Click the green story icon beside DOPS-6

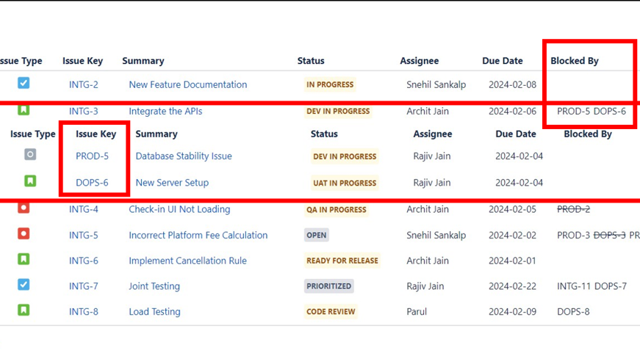tap(30, 181)
